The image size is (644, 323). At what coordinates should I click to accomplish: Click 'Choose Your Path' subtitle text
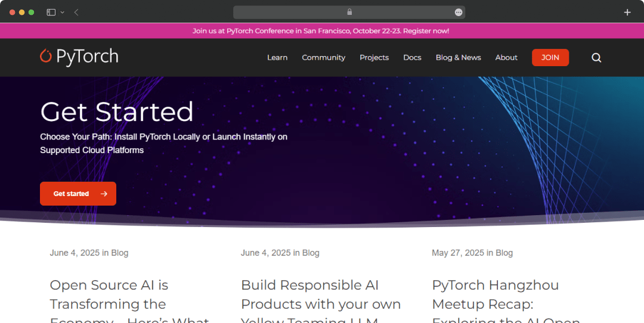[163, 143]
